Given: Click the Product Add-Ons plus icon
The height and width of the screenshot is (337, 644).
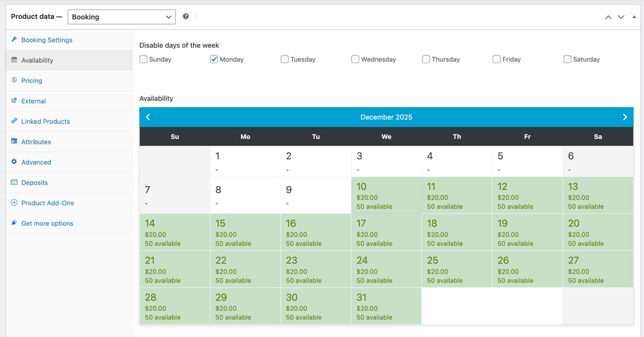Looking at the screenshot, I should coord(14,203).
